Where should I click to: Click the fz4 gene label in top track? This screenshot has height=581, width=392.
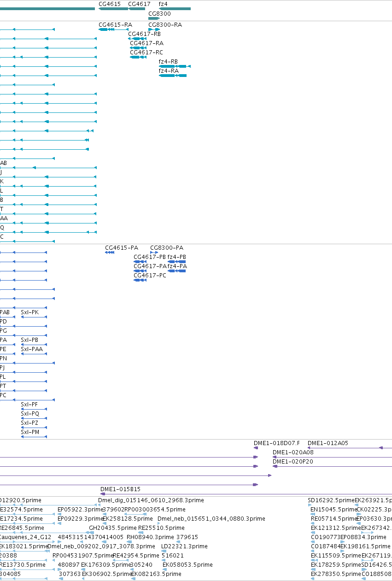163,4
